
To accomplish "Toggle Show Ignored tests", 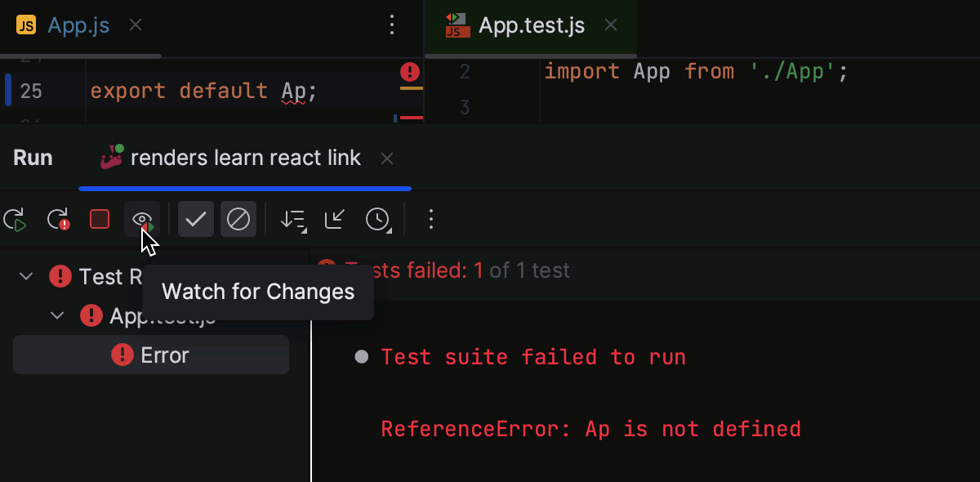I will point(238,219).
